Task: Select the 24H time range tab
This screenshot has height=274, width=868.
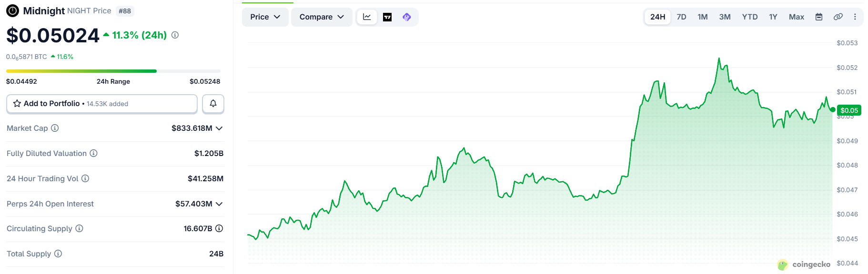Action: [657, 17]
